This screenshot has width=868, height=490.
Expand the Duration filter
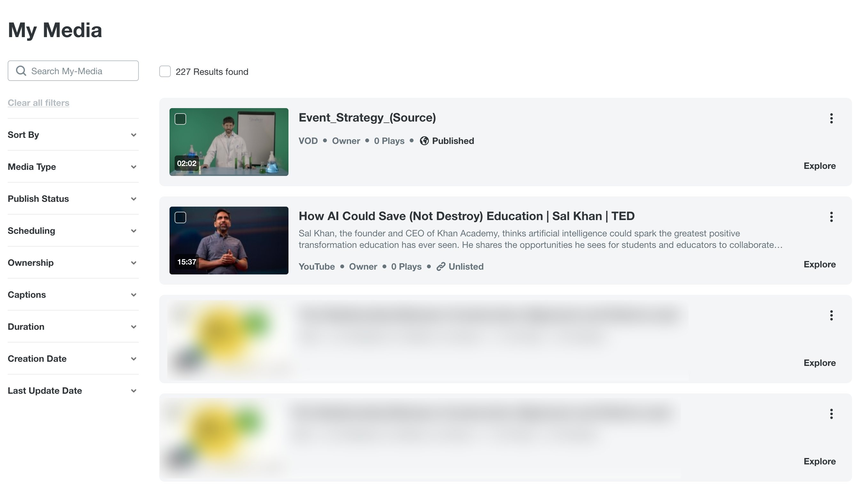(x=73, y=327)
